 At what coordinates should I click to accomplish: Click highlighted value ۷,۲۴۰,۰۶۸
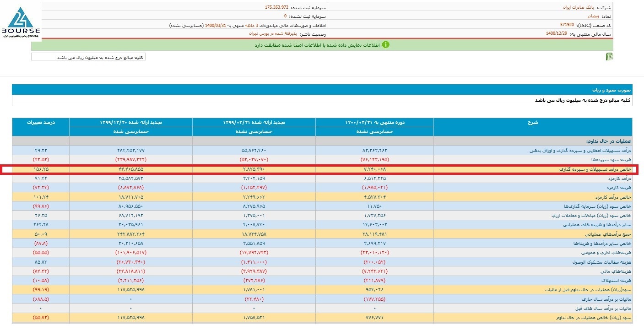pos(374,169)
